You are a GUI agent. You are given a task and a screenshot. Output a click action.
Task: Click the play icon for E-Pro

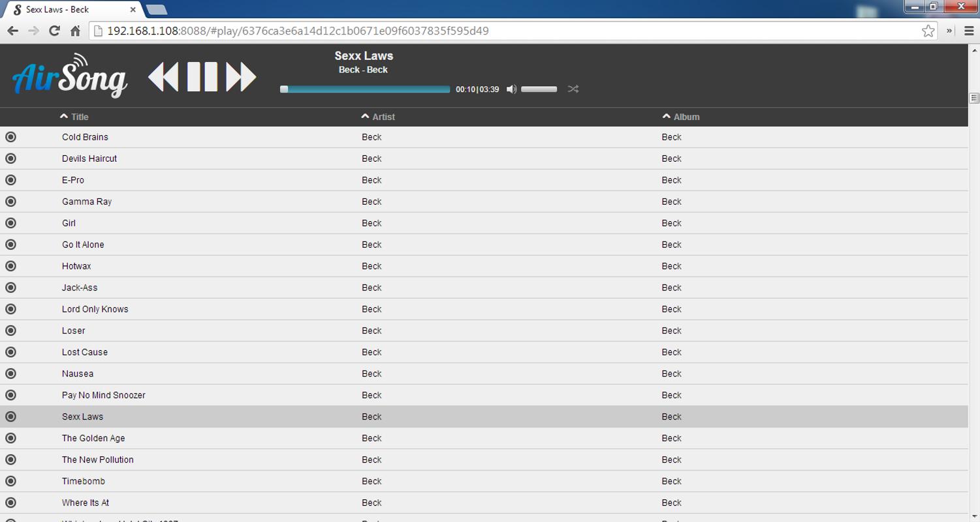[10, 180]
